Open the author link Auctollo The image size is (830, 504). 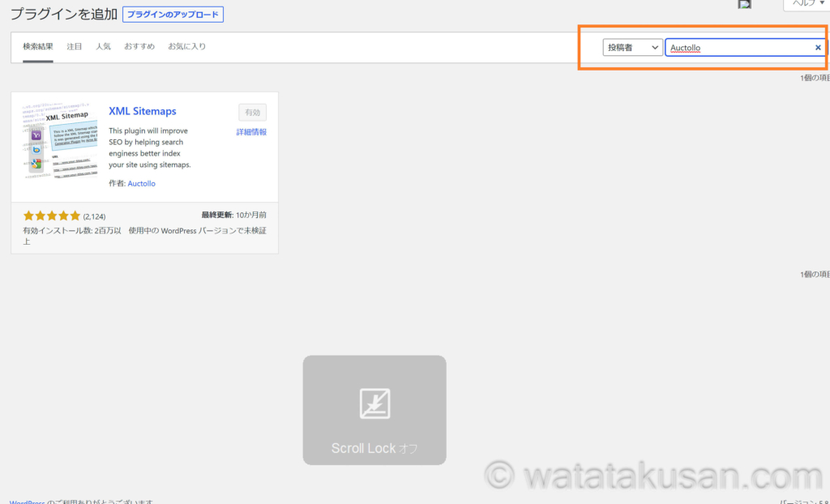coord(141,184)
